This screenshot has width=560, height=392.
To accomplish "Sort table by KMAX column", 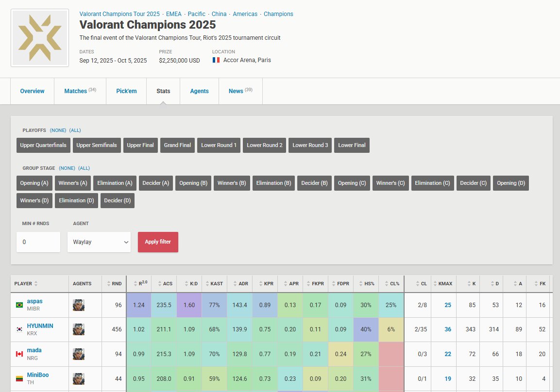I will [x=444, y=283].
